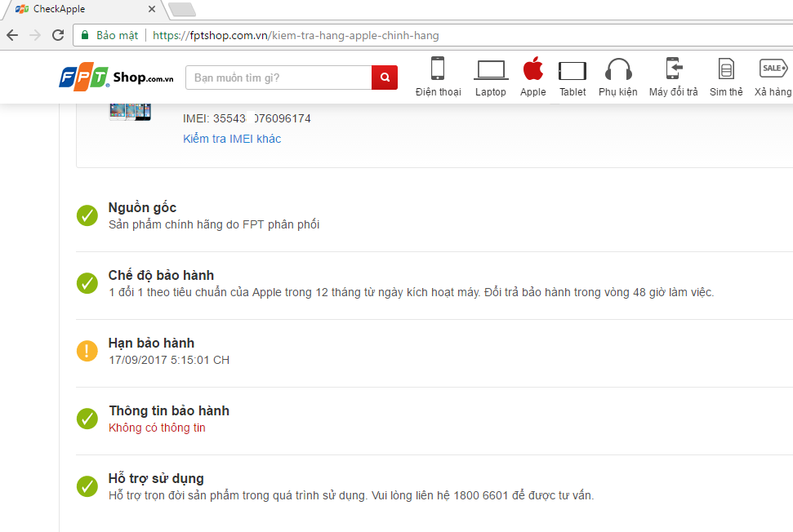The width and height of the screenshot is (793, 532).
Task: Click the browser forward arrow
Action: [35, 35]
